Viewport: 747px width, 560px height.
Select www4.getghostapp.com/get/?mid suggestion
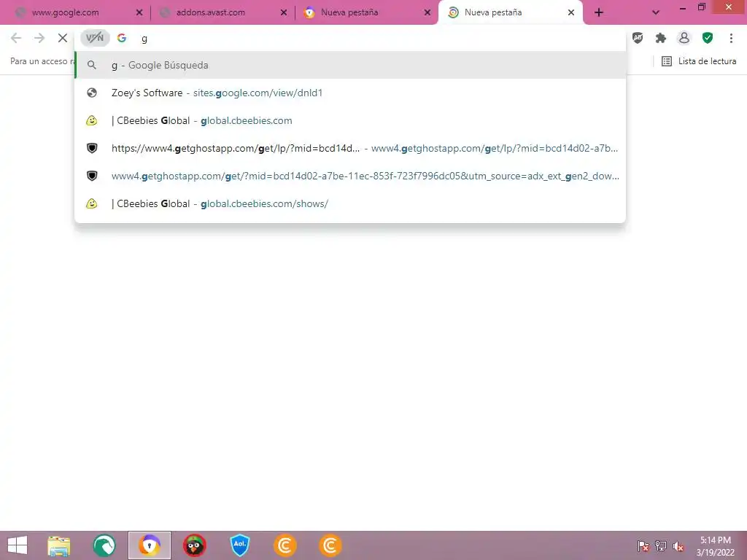pos(350,176)
